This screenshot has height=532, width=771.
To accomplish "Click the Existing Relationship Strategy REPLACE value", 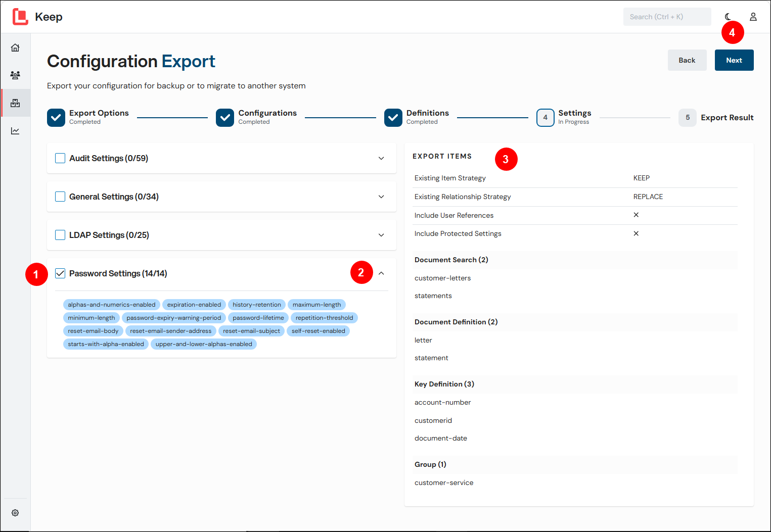I will pos(648,197).
